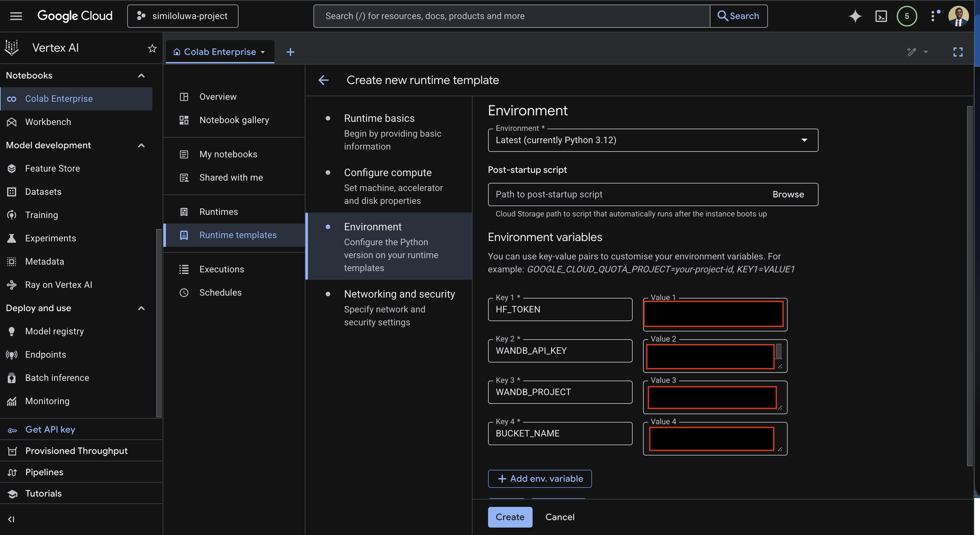View the five pending notifications
The height and width of the screenshot is (535, 980).
point(907,16)
